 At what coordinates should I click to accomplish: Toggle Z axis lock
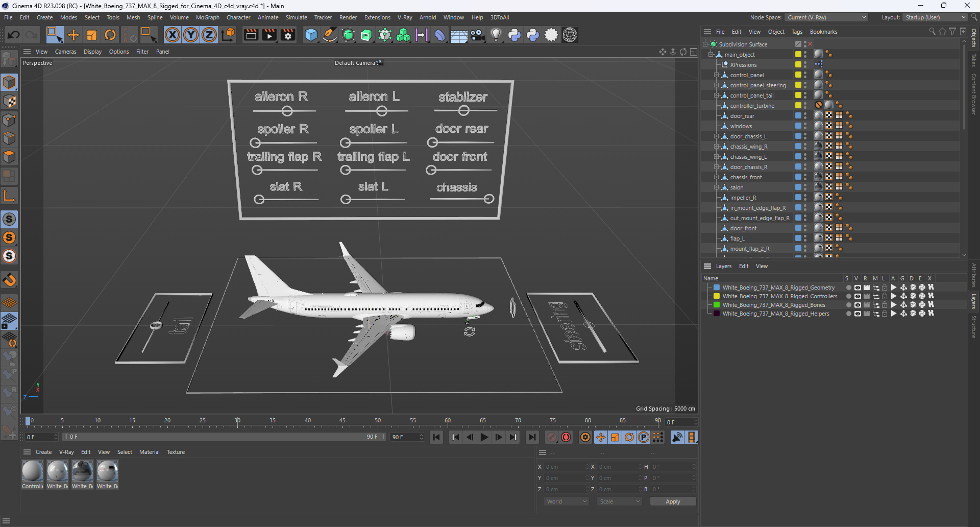tap(209, 35)
